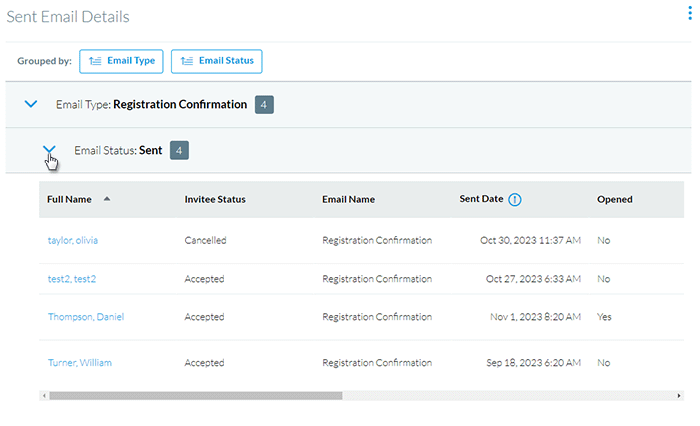Open test2, test2 invitee link
The image size is (700, 426).
pyautogui.click(x=71, y=279)
